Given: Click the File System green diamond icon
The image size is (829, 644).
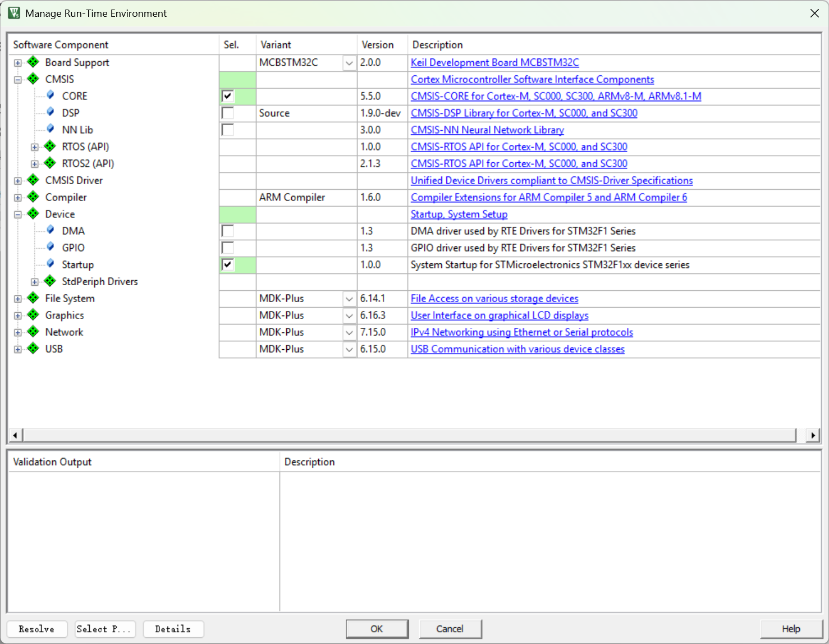Looking at the screenshot, I should (34, 298).
